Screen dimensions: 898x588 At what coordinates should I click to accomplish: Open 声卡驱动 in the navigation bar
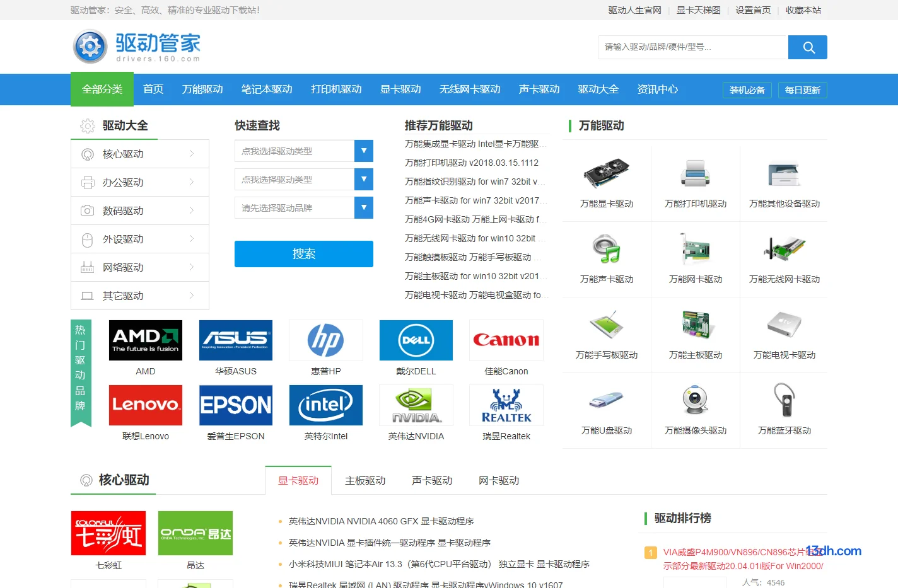point(539,89)
